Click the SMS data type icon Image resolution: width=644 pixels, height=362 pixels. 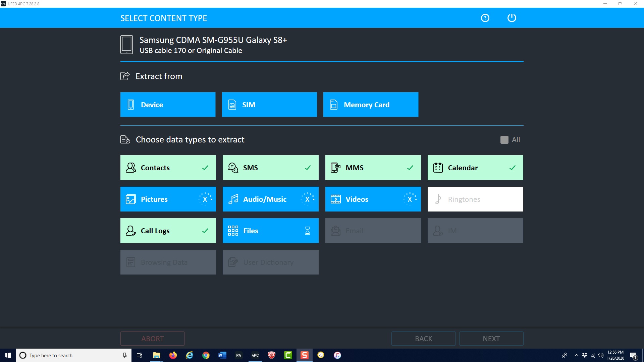point(233,168)
